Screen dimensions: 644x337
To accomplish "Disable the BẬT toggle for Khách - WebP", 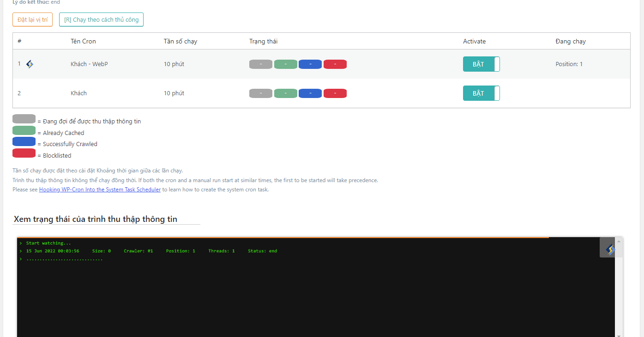I will 481,64.
